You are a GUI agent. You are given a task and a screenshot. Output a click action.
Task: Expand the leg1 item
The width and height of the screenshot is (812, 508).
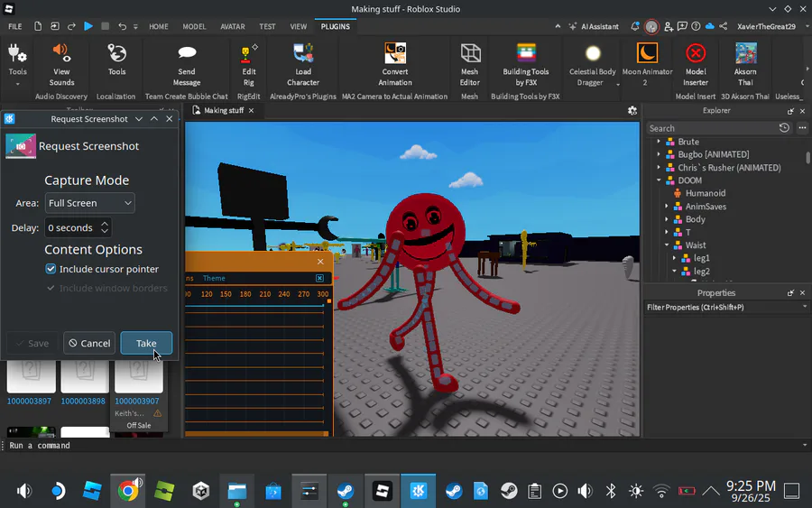pos(674,258)
